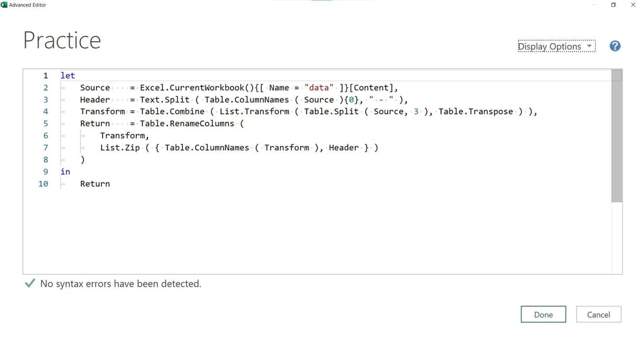The image size is (644, 345).
Task: Discard changes with Cancel button
Action: (598, 314)
